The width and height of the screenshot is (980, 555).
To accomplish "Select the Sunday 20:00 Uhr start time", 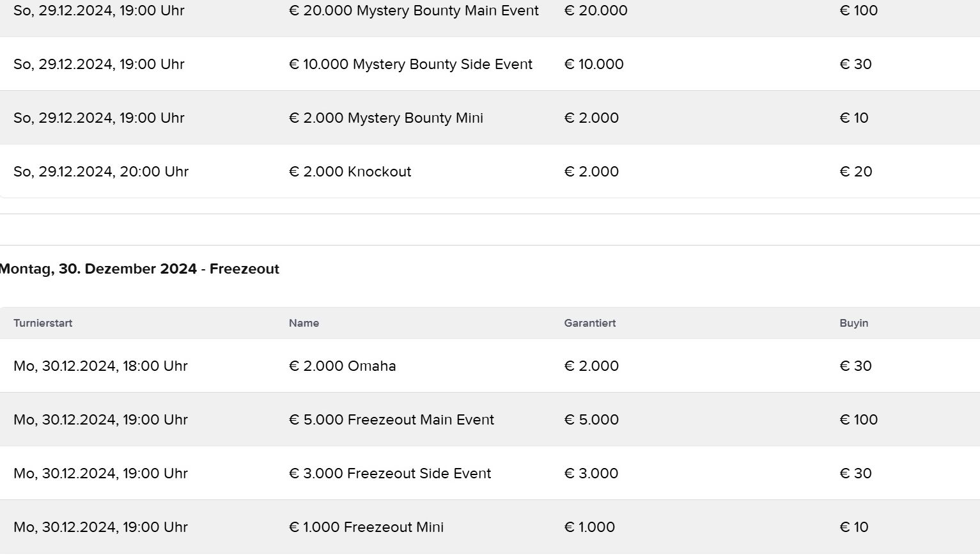I will click(101, 172).
